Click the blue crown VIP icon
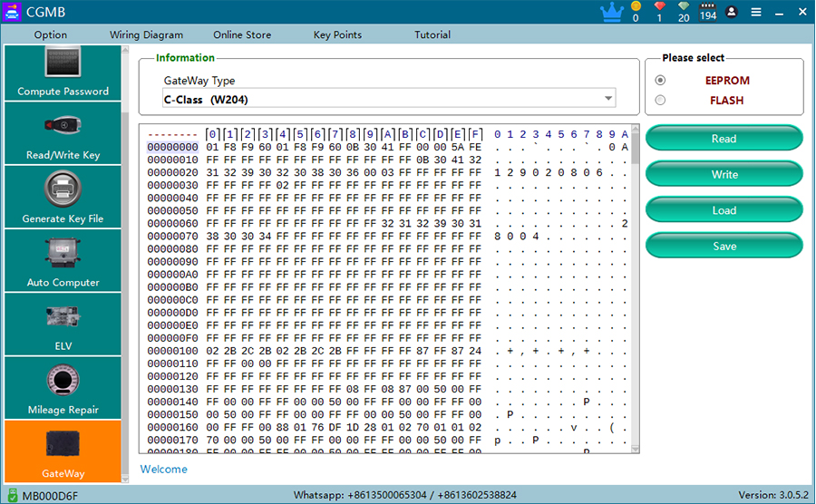The width and height of the screenshot is (816, 504). coord(611,12)
